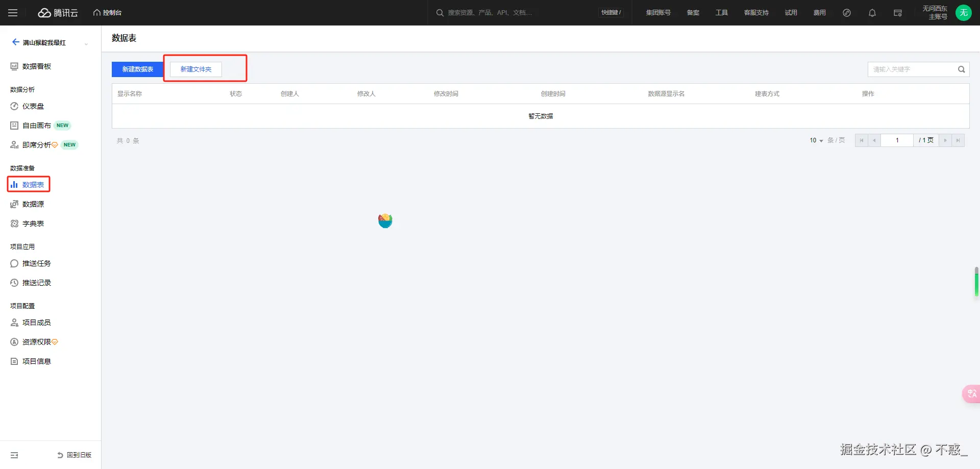Click the 建表方式 column header

coord(767,94)
